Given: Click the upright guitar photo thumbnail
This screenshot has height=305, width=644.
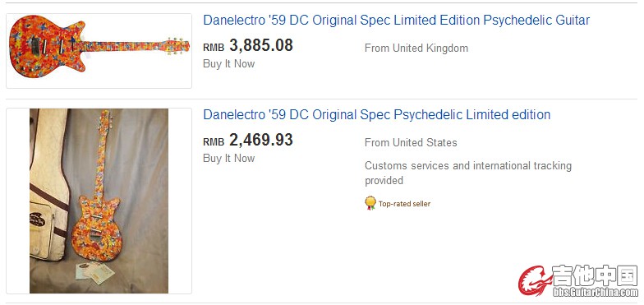Looking at the screenshot, I should click(x=99, y=201).
